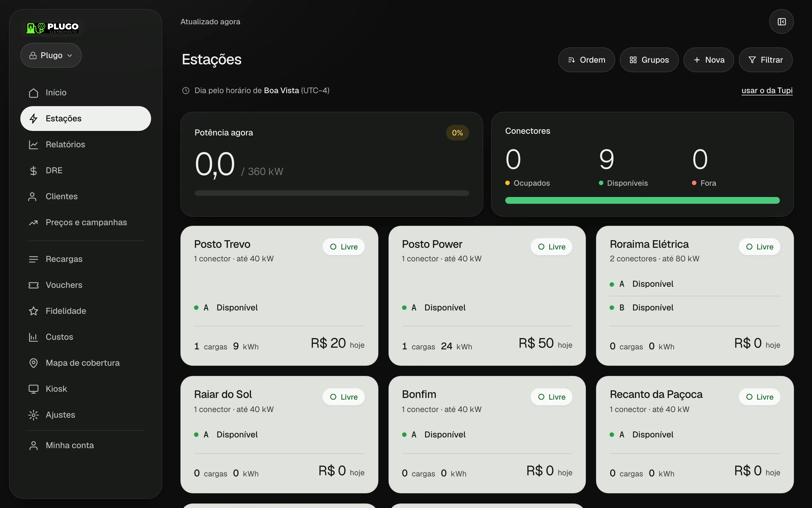Click the clock icon by Boa Vista timezone
812x508 pixels.
coord(186,91)
